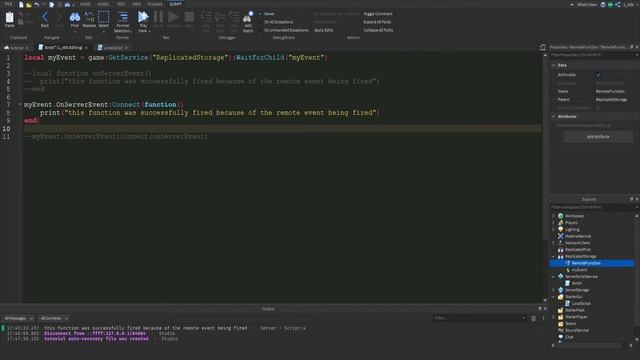The image size is (640, 360).
Task: Collapse code fold at line 7
Action: click(x=20, y=104)
